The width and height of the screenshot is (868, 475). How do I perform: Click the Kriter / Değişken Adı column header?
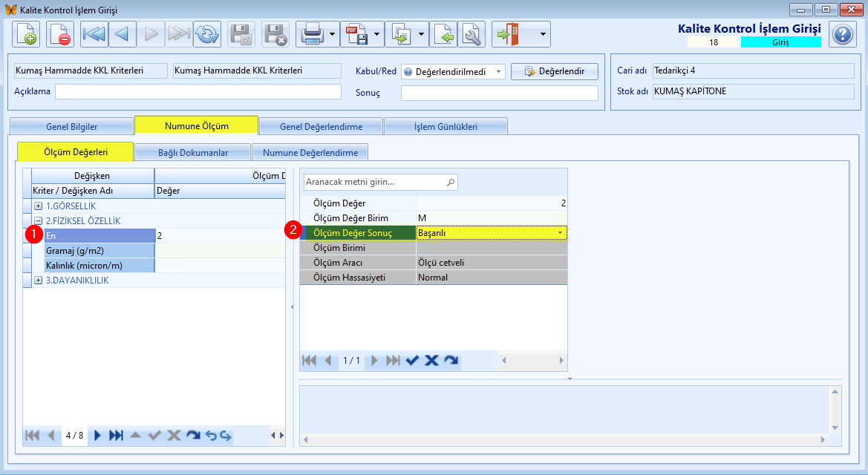[93, 191]
